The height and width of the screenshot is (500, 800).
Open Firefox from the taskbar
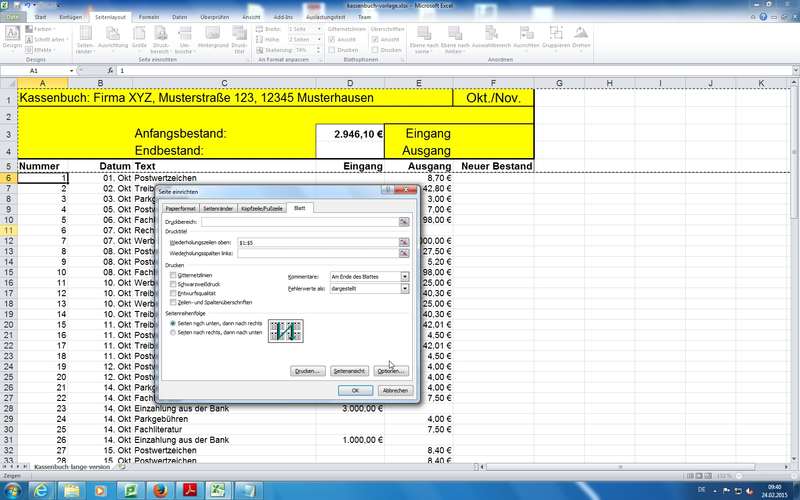(158, 489)
